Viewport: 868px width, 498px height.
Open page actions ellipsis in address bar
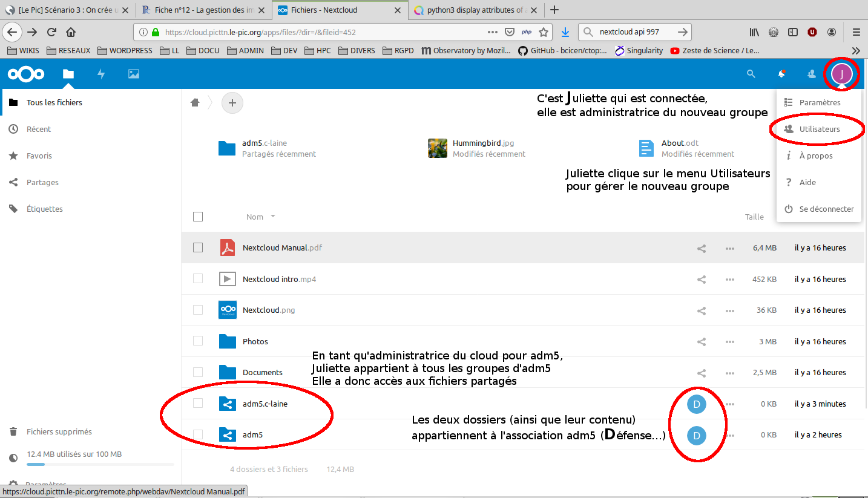tap(493, 32)
